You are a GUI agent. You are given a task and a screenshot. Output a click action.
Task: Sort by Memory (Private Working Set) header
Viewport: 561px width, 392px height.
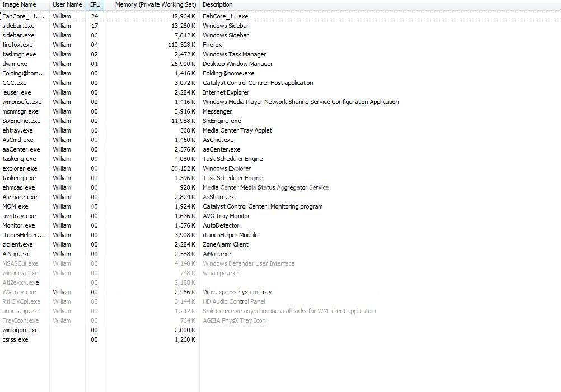(155, 4)
